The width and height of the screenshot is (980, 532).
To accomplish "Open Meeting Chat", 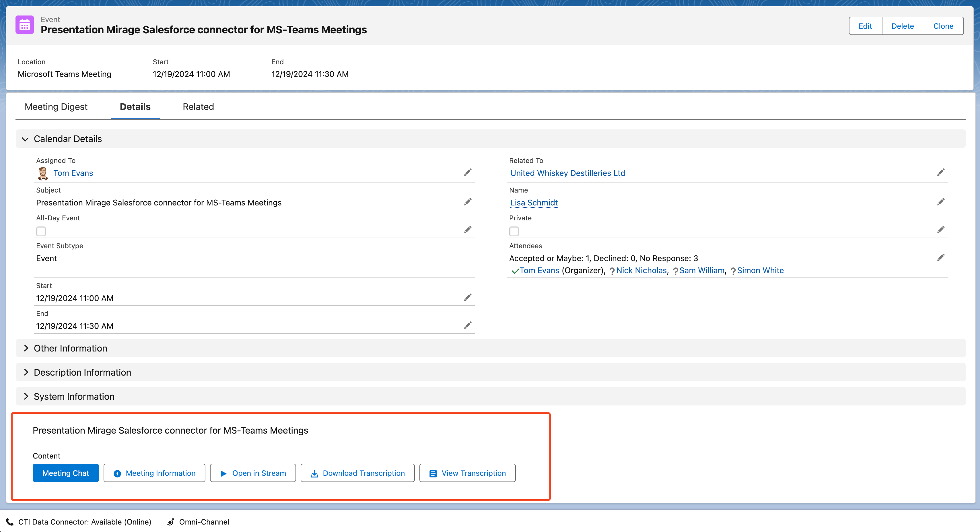I will [66, 473].
